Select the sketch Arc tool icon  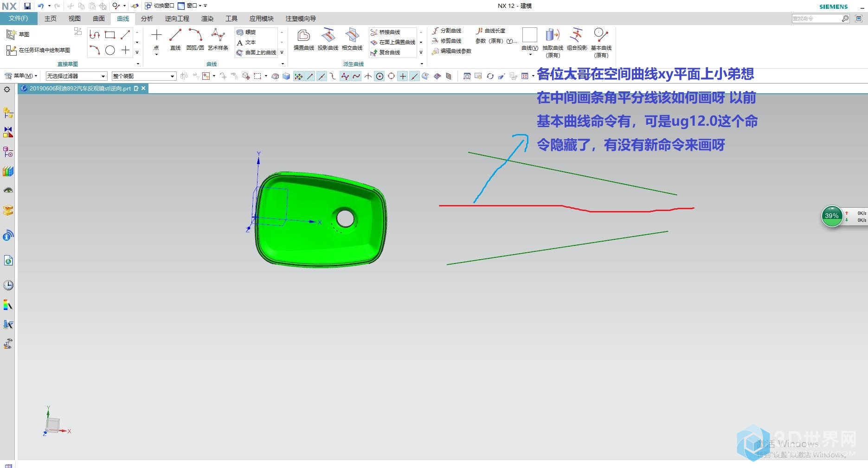tap(95, 50)
